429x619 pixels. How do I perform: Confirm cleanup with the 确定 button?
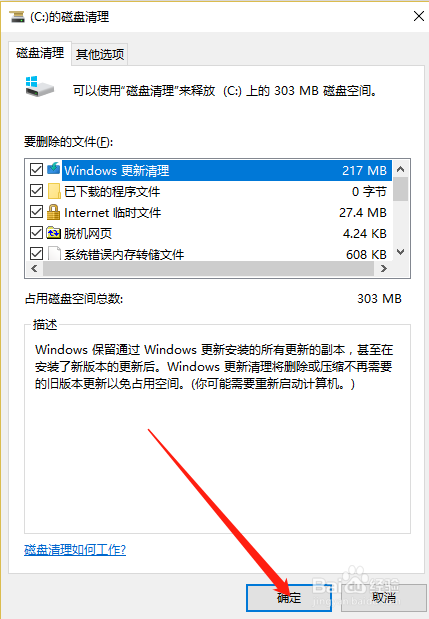click(289, 598)
